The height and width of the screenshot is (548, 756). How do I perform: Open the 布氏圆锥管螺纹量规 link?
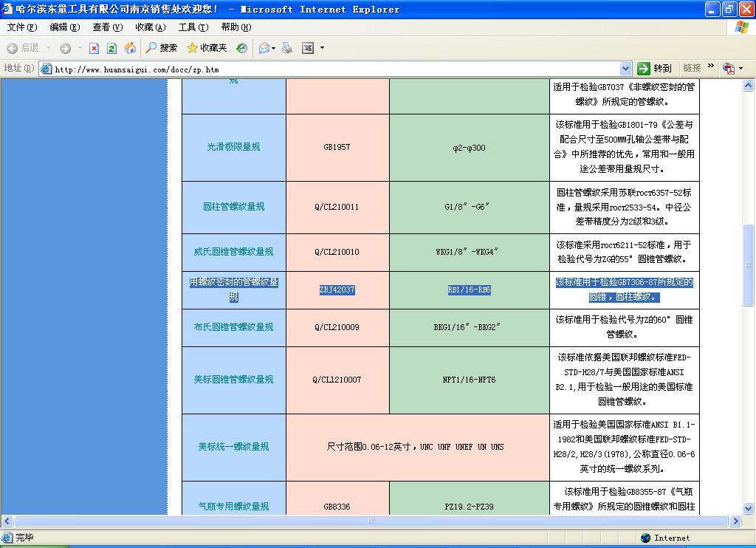point(233,326)
